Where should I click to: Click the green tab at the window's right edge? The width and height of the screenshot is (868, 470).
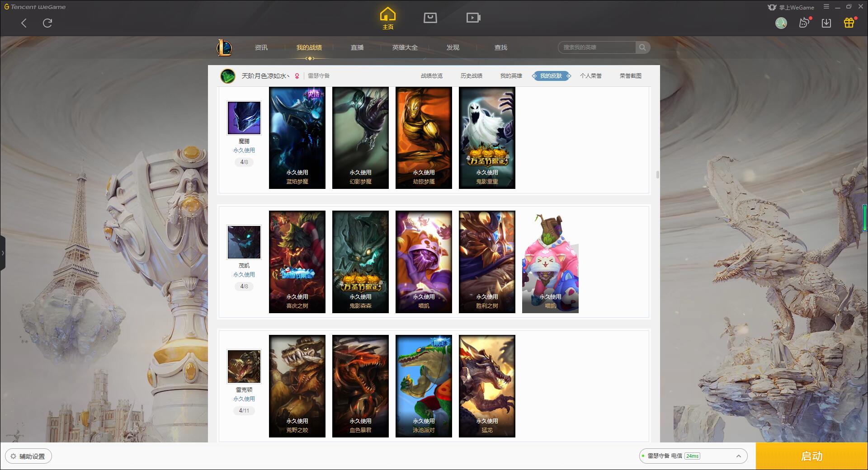pyautogui.click(x=865, y=218)
